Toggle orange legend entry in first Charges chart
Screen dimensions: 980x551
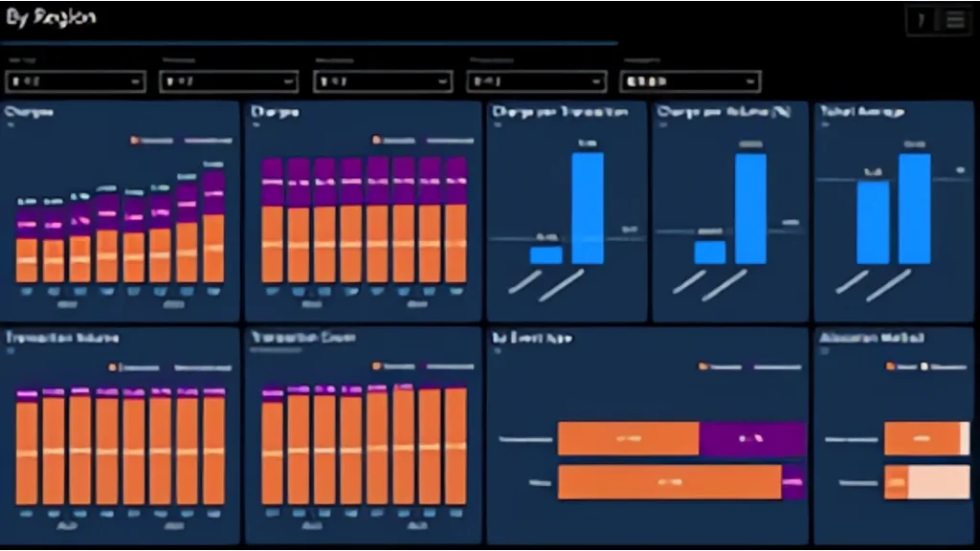153,140
